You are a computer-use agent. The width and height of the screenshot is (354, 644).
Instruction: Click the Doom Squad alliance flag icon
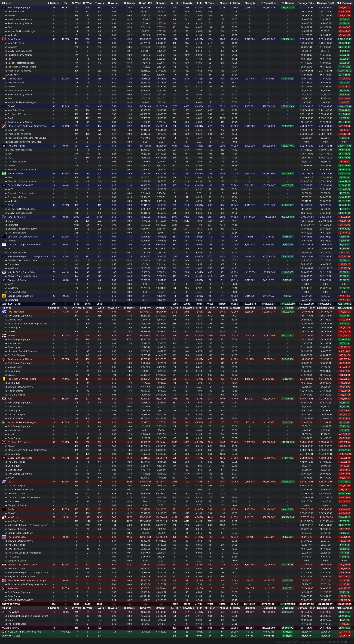[4, 39]
